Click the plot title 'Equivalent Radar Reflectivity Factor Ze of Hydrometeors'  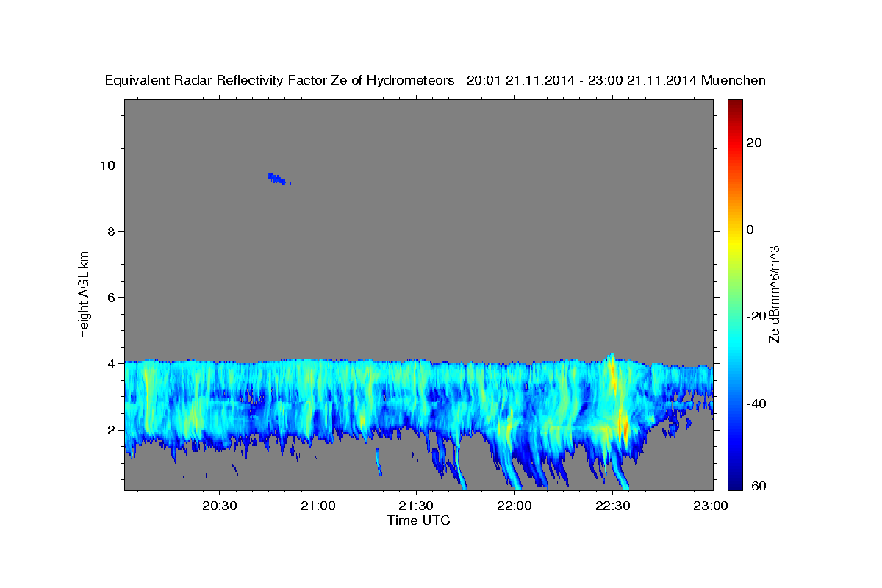tap(280, 81)
